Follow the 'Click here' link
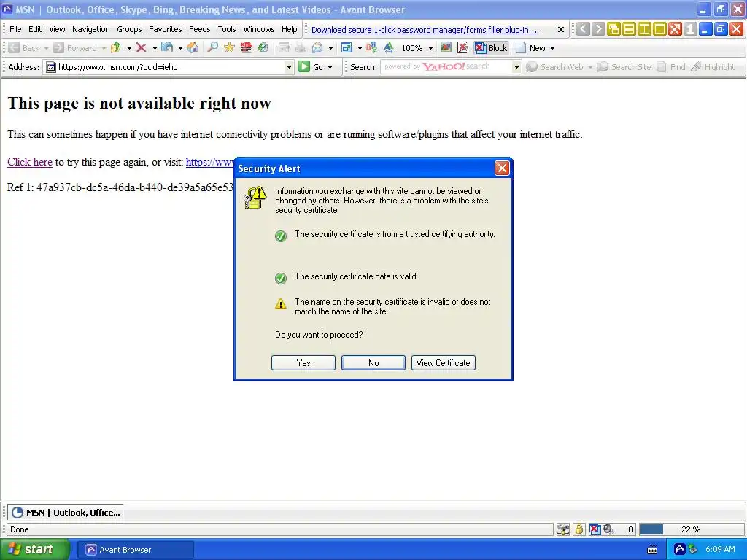The width and height of the screenshot is (747, 560). pyautogui.click(x=29, y=162)
